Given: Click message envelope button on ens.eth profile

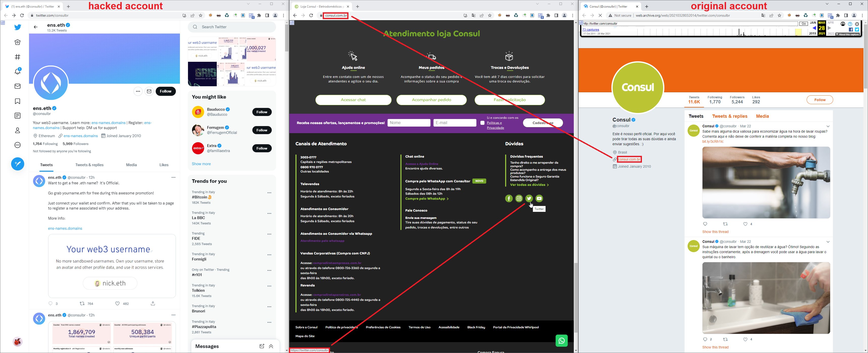Looking at the screenshot, I should click(149, 91).
